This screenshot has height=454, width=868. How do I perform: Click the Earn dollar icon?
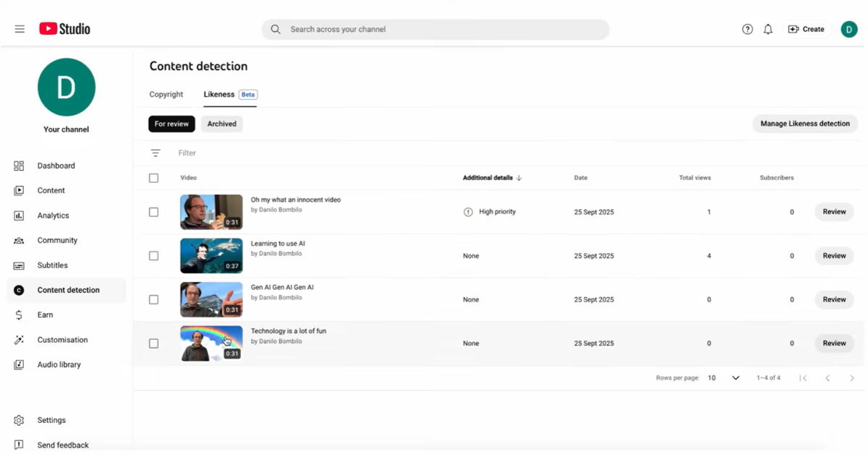pyautogui.click(x=19, y=315)
